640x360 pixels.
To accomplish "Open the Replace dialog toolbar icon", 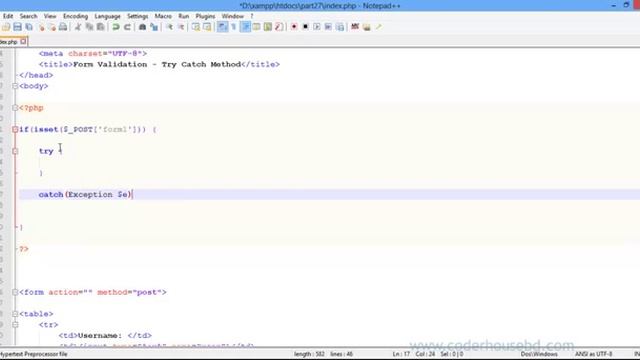I will (154, 27).
